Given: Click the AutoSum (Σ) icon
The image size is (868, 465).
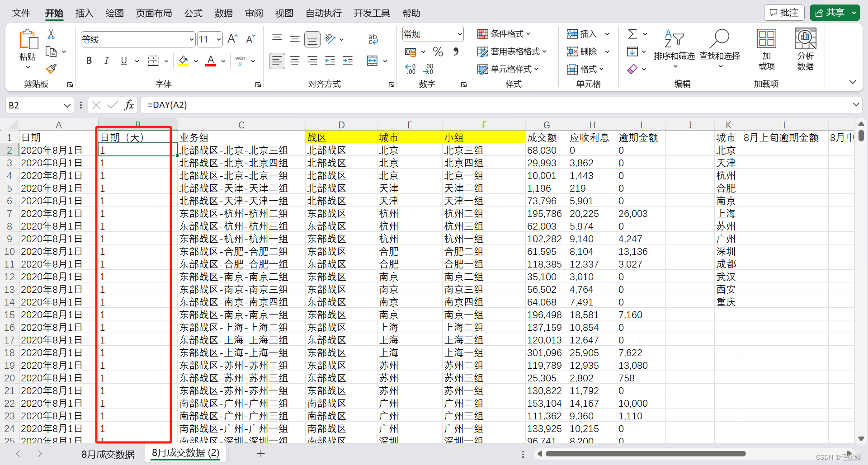Looking at the screenshot, I should pos(632,33).
